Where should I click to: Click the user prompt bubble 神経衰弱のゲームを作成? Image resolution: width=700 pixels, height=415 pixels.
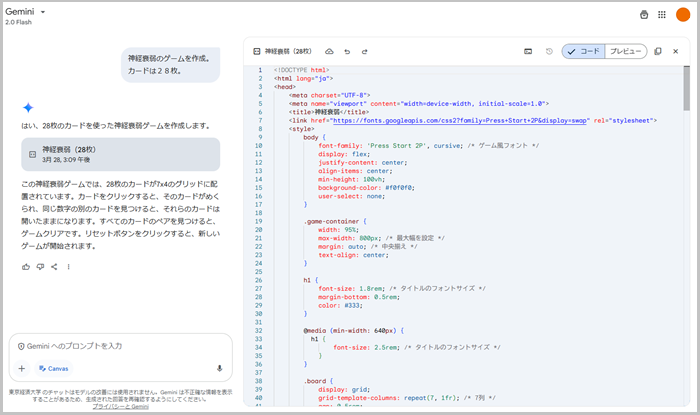[170, 65]
